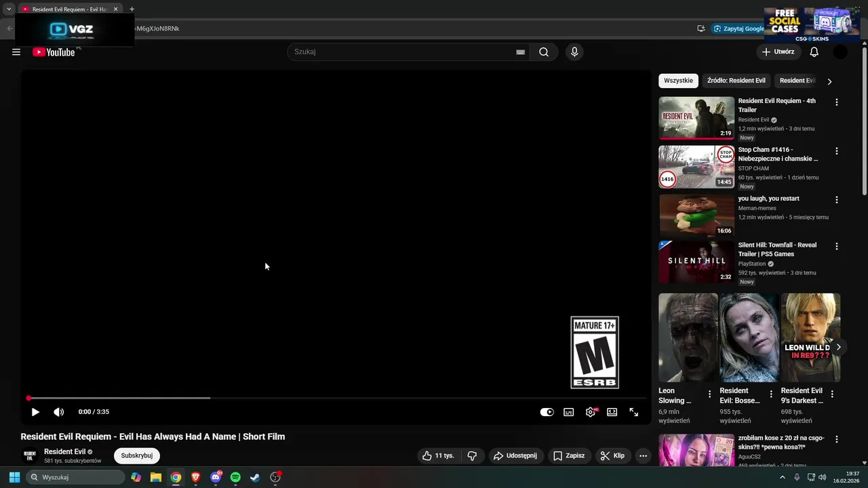This screenshot has width=868, height=488.
Task: Open options for Resident Evil 9's Darkest short
Action: 832,394
